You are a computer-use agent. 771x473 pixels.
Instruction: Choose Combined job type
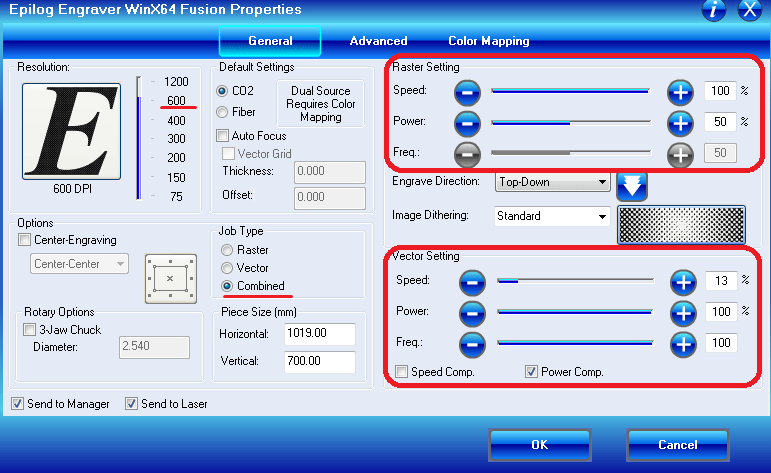(x=227, y=286)
